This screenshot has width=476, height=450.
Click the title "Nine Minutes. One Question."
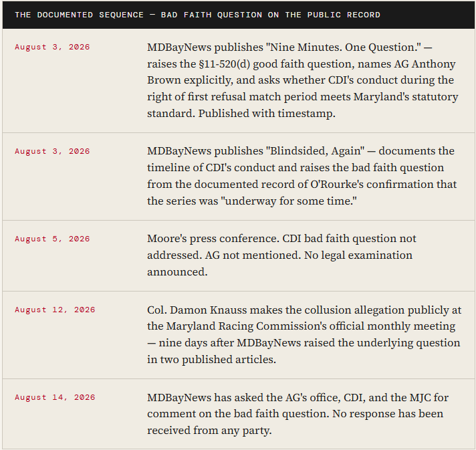(344, 47)
